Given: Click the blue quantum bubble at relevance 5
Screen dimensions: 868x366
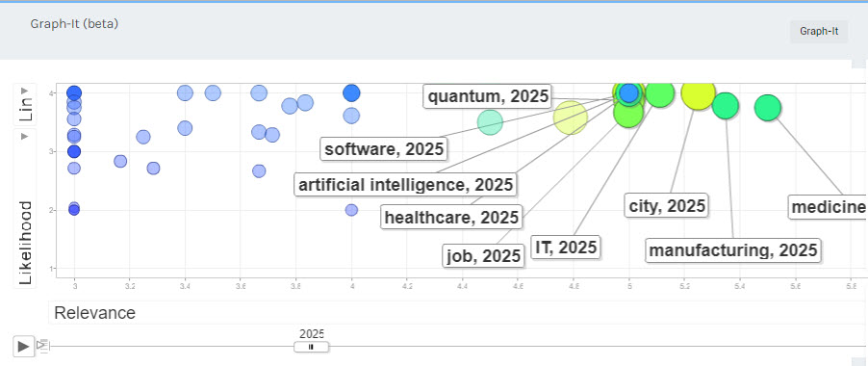Looking at the screenshot, I should click(x=628, y=93).
